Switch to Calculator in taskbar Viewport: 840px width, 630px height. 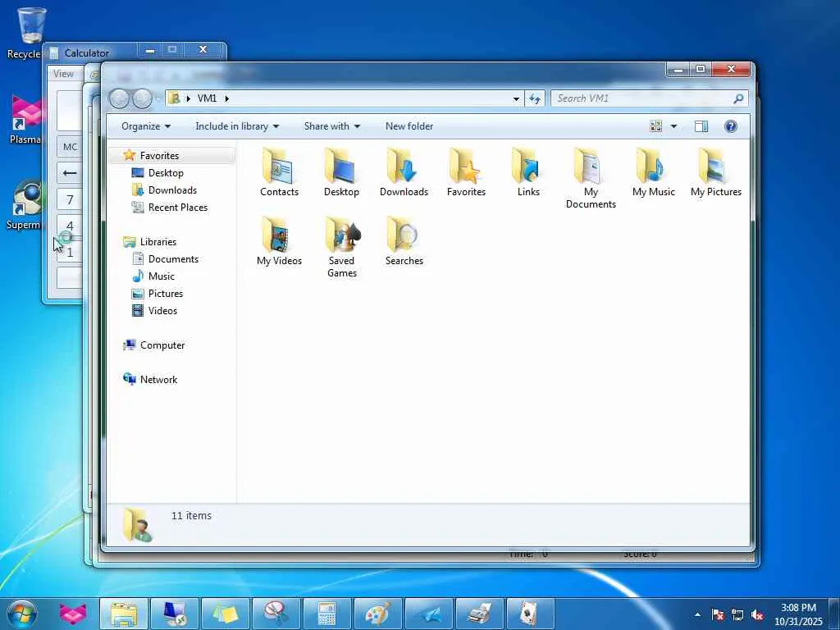(326, 614)
